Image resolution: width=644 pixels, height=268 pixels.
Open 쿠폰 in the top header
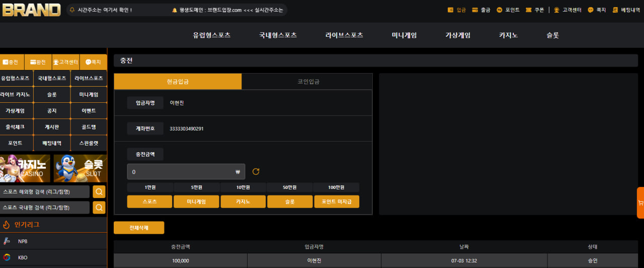pos(535,10)
